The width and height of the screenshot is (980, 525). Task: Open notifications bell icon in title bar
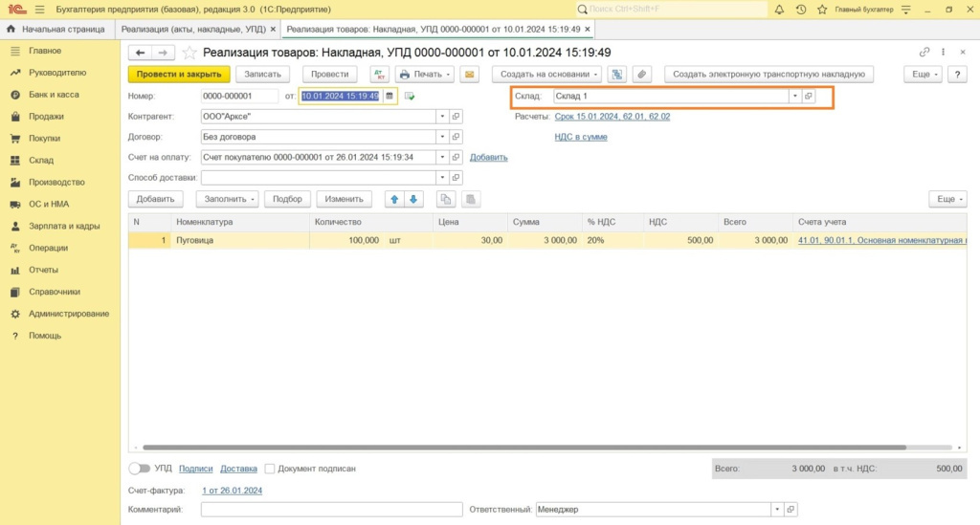pyautogui.click(x=779, y=10)
